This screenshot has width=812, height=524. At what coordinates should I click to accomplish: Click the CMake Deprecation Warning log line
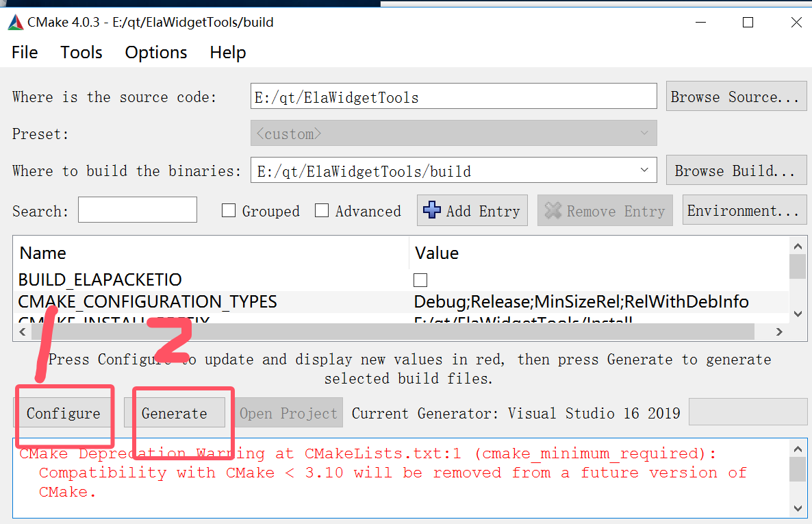point(368,453)
